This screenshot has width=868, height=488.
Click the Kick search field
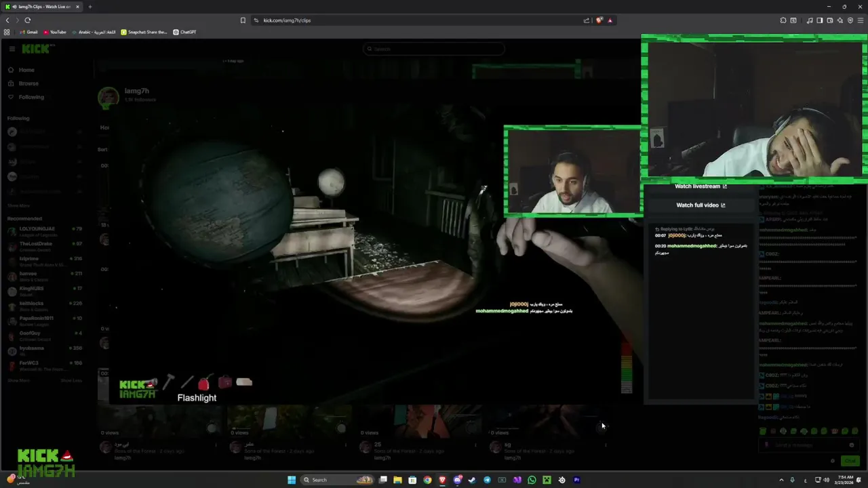pyautogui.click(x=434, y=49)
